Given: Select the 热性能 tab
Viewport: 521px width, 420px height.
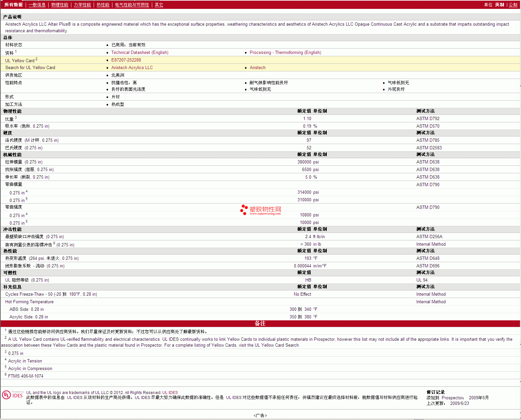Looking at the screenshot, I should point(103,5).
